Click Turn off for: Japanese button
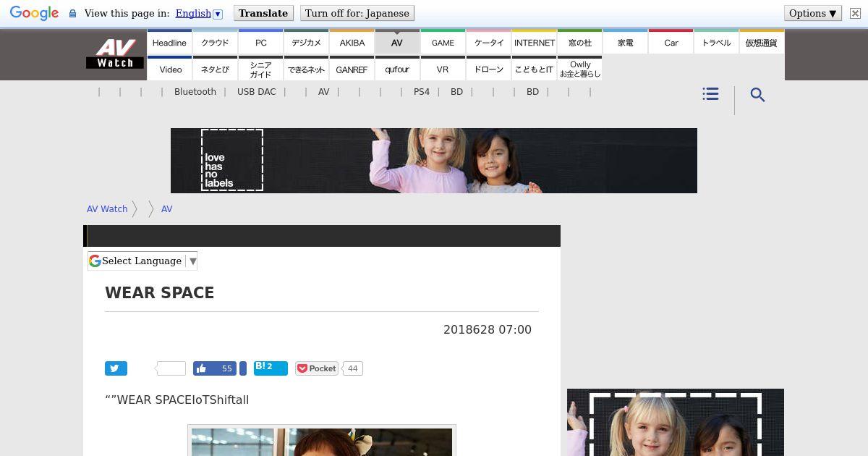 pyautogui.click(x=357, y=13)
